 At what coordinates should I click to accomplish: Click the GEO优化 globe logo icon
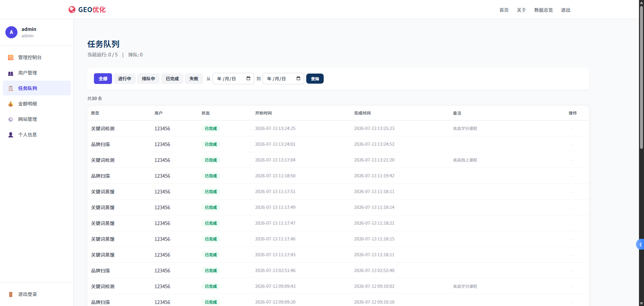(x=72, y=10)
